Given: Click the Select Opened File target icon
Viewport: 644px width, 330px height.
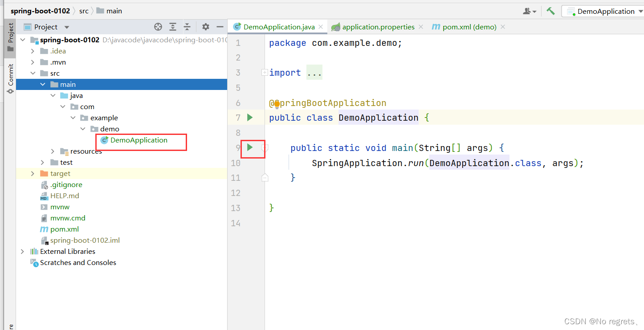Looking at the screenshot, I should click(158, 27).
